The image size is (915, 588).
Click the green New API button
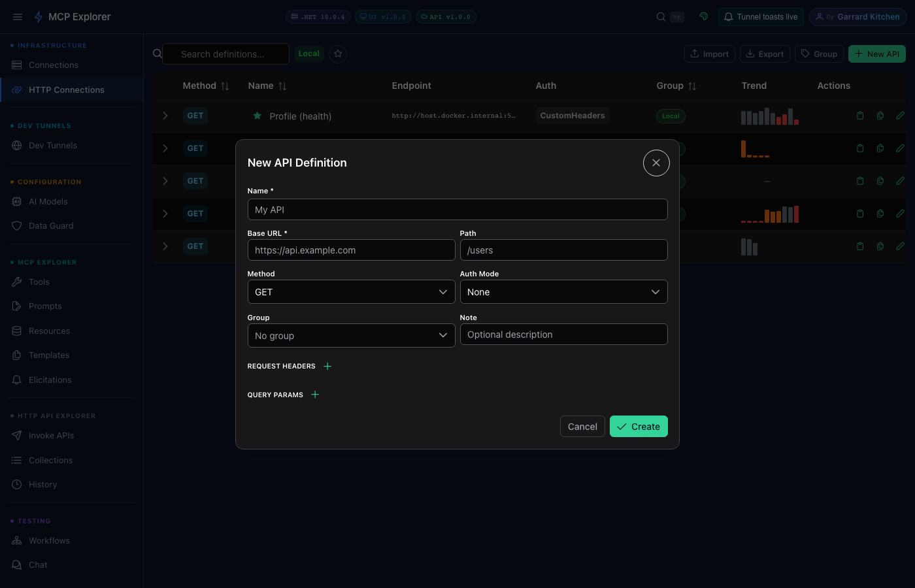tap(877, 54)
